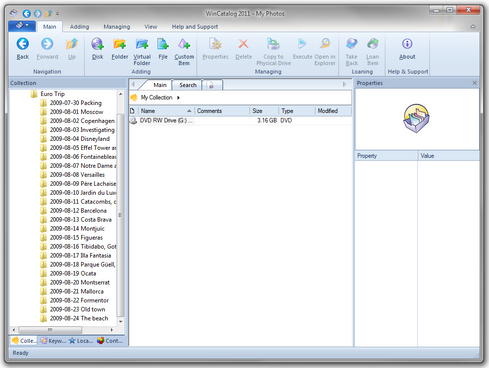Switch to the Managing ribbon tab
489x368 pixels.
[x=117, y=27]
